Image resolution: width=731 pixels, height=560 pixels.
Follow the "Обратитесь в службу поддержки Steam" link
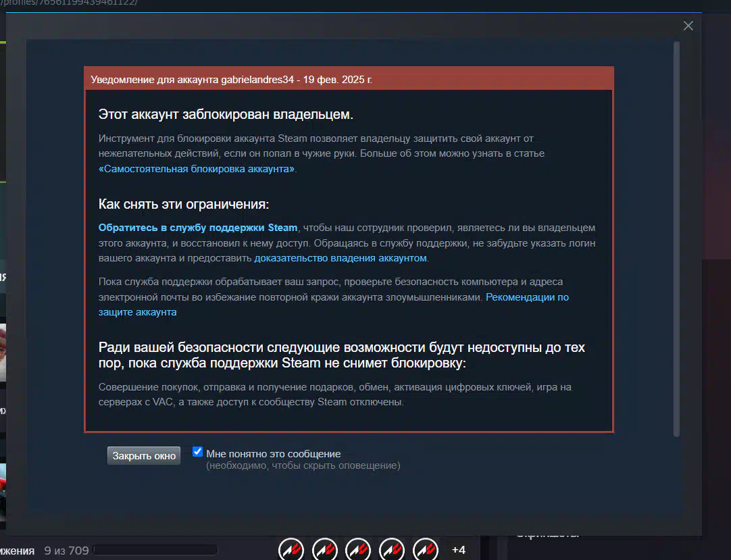point(198,228)
